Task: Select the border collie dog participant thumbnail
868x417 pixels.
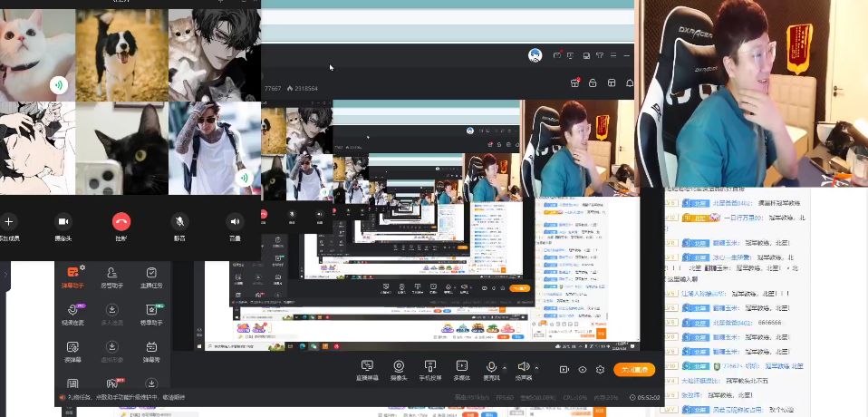Action: click(x=121, y=54)
